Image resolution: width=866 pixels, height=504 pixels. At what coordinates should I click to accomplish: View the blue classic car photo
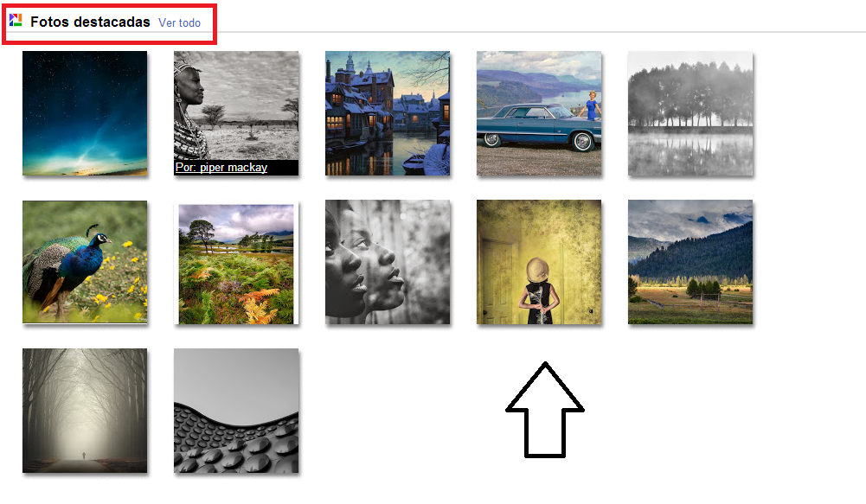(x=539, y=113)
